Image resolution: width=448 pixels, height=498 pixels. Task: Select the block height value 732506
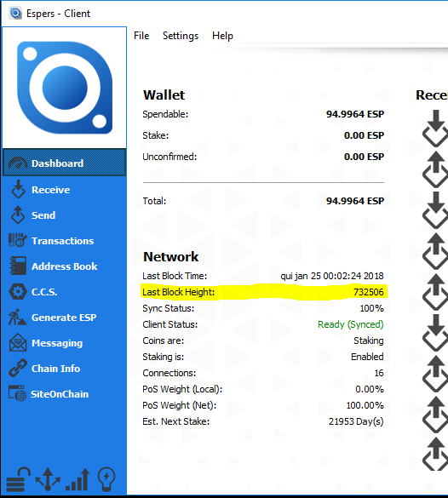click(x=369, y=292)
